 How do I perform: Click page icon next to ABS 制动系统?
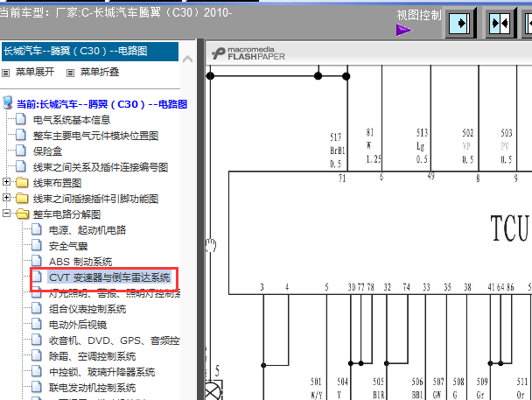pos(37,261)
